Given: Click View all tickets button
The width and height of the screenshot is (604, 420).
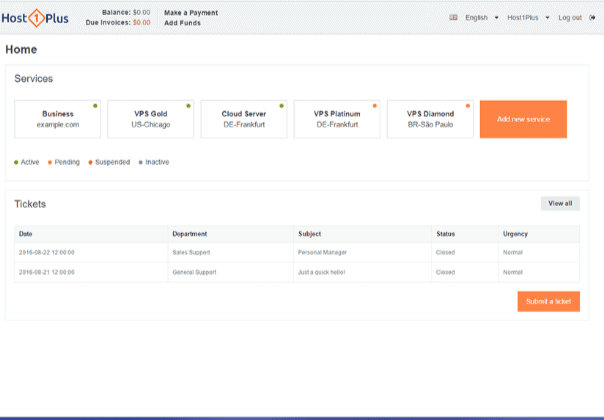Looking at the screenshot, I should click(560, 203).
